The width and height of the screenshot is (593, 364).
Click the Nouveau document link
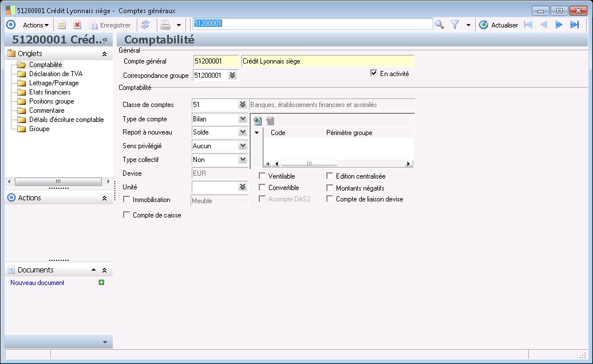[x=37, y=283]
